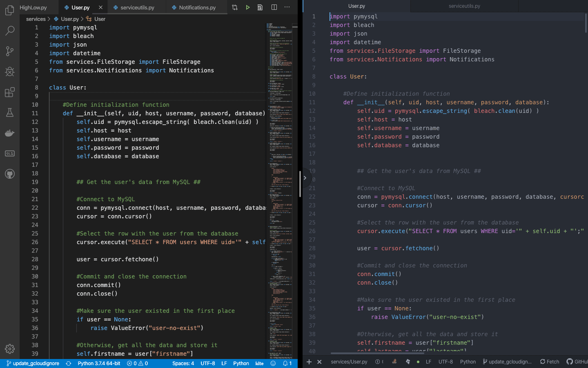The width and height of the screenshot is (588, 368).
Task: Open the Docker whale icon panel
Action: tap(10, 133)
